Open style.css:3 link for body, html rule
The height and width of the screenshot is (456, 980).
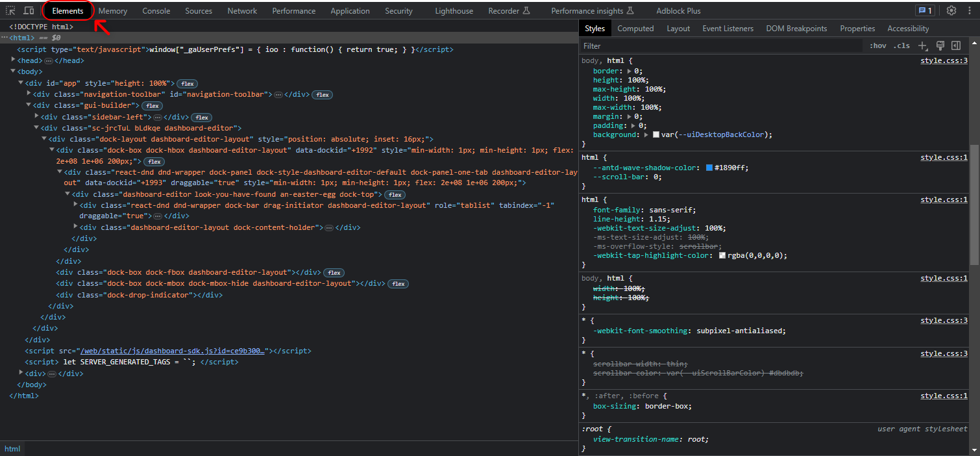944,61
